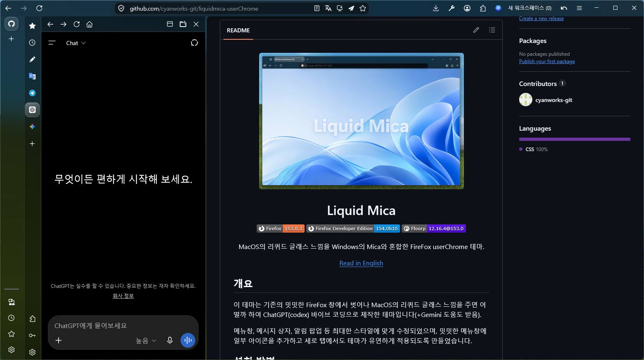
Task: Open the 회사 정보 link
Action: coord(123,296)
